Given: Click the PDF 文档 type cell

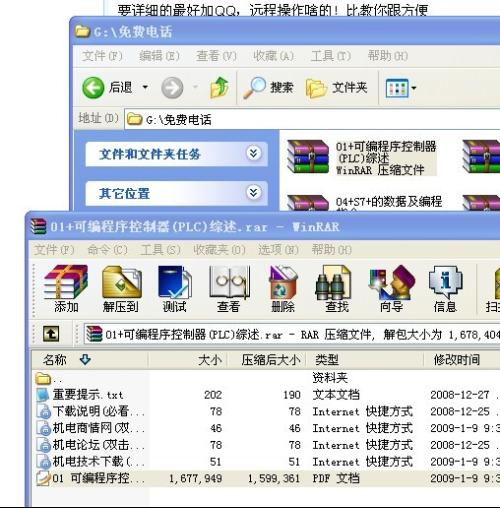Looking at the screenshot, I should (x=336, y=479).
